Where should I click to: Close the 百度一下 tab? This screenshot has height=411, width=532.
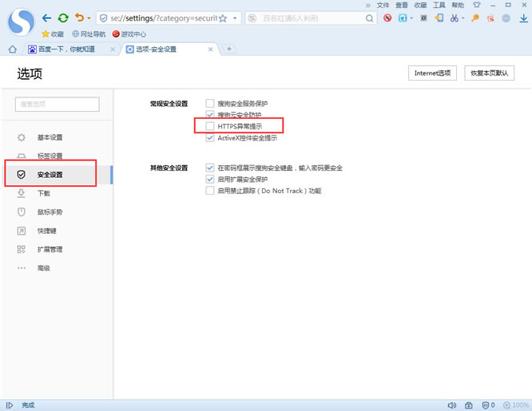tap(113, 49)
